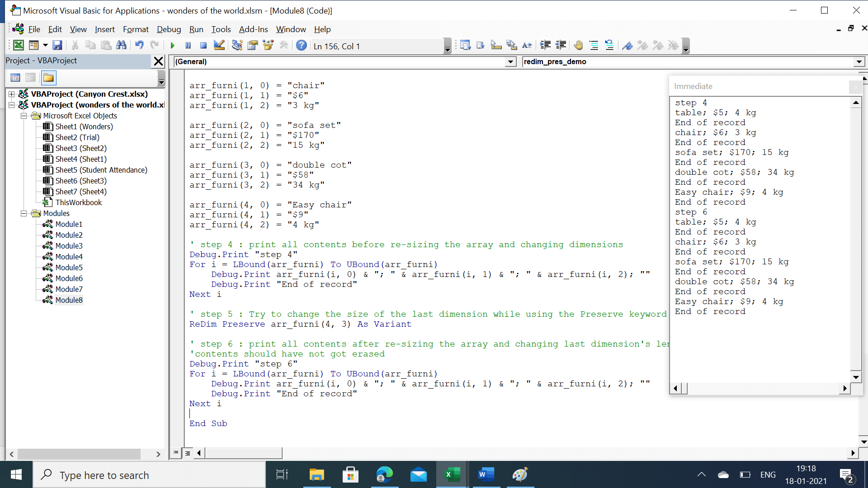The image size is (868, 488).
Task: Open the Debug menu
Action: 168,29
